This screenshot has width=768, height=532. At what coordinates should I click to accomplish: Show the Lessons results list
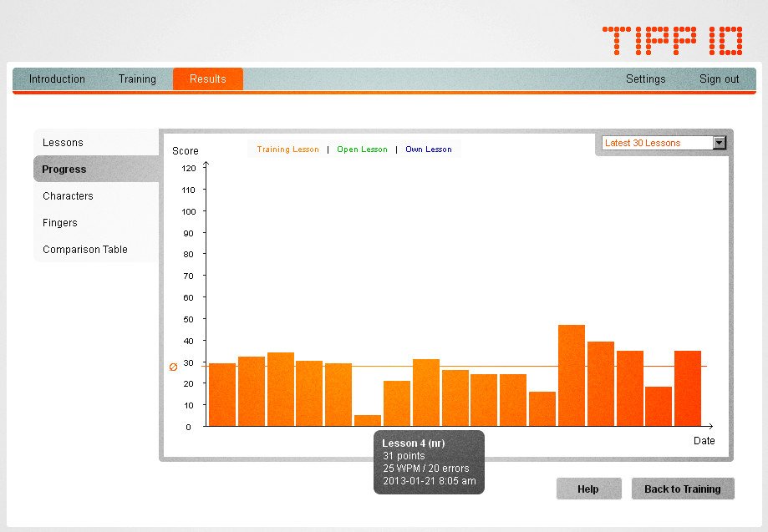pos(96,143)
